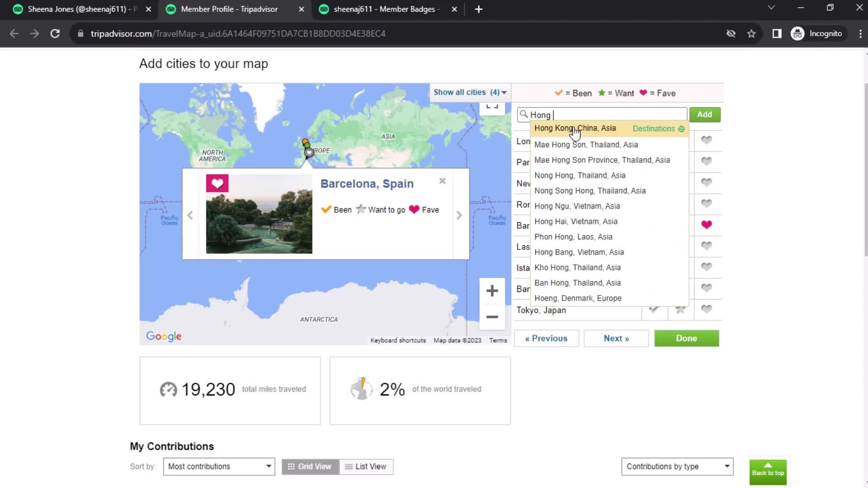Select Kho Hong, Thailand, Asia suggestion

point(609,267)
